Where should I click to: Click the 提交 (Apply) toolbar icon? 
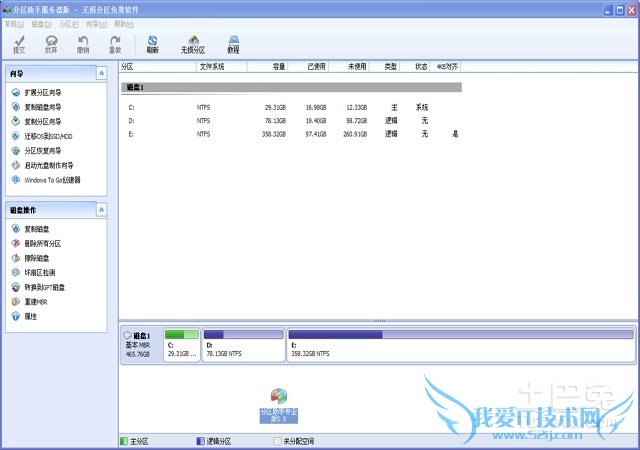pos(19,45)
